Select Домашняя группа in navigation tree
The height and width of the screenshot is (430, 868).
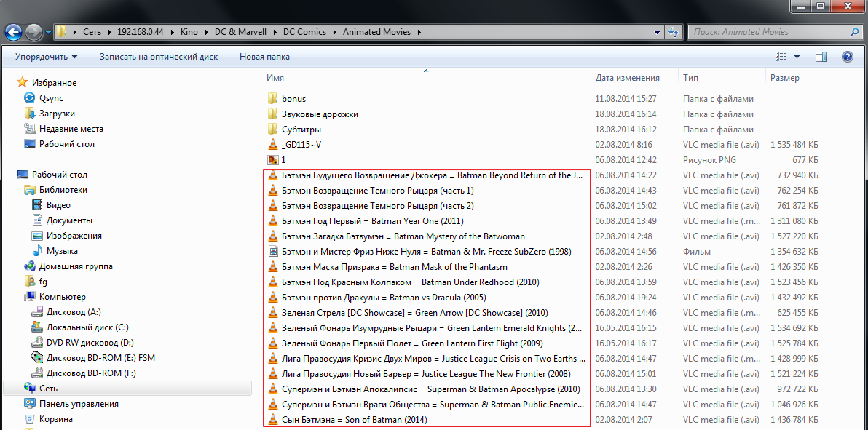tap(76, 266)
